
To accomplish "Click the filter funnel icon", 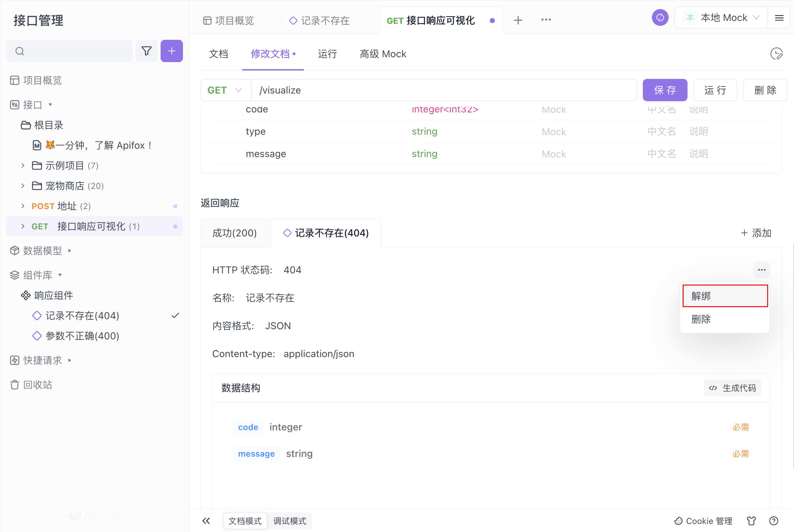I will coord(146,51).
